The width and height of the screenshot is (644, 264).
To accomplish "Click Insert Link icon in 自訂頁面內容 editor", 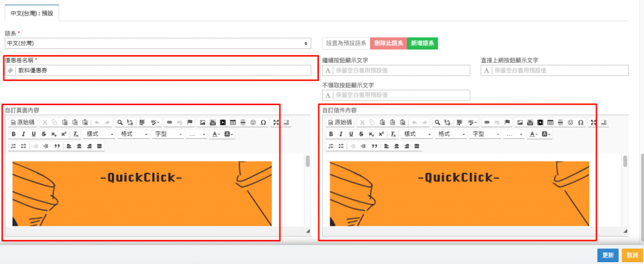I will pyautogui.click(x=169, y=122).
